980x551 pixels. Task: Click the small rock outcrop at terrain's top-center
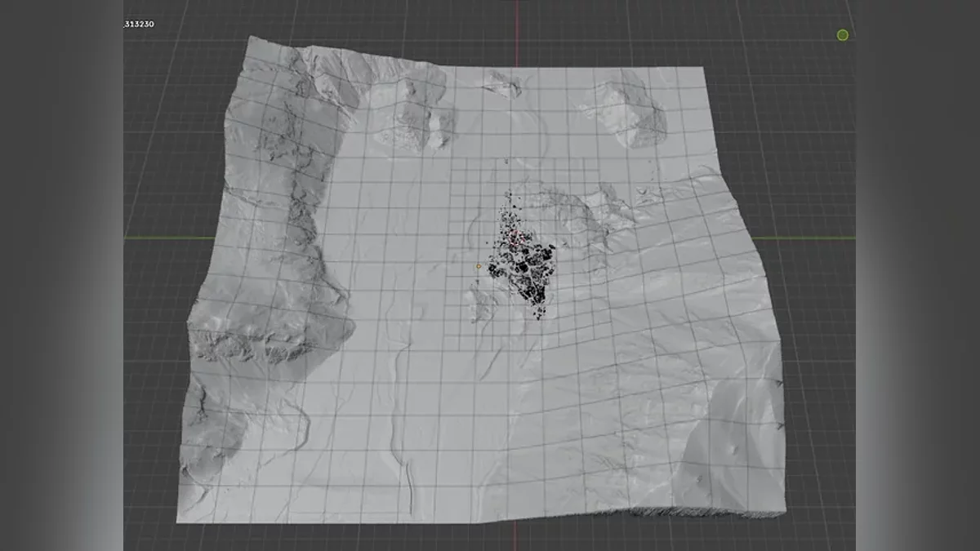pos(501,85)
